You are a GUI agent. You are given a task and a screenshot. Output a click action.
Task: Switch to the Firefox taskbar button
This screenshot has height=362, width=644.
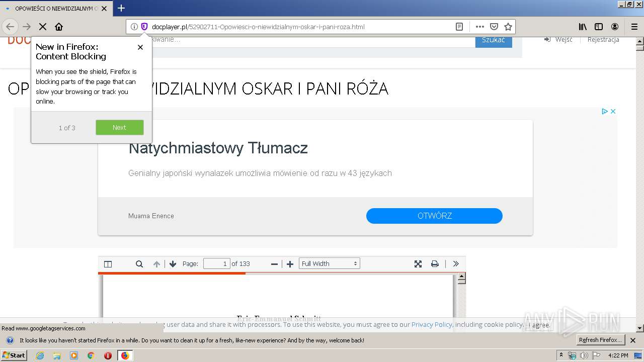click(x=125, y=355)
